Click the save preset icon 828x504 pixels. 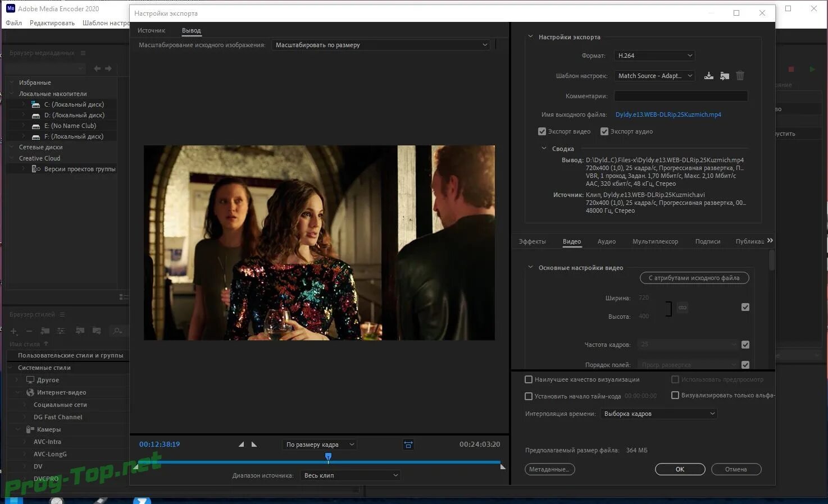tap(709, 76)
